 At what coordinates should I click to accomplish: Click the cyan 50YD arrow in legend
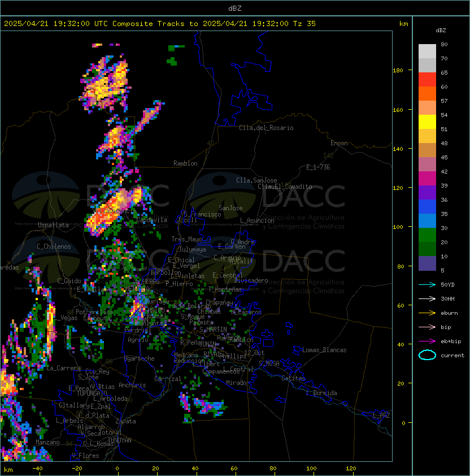(427, 284)
